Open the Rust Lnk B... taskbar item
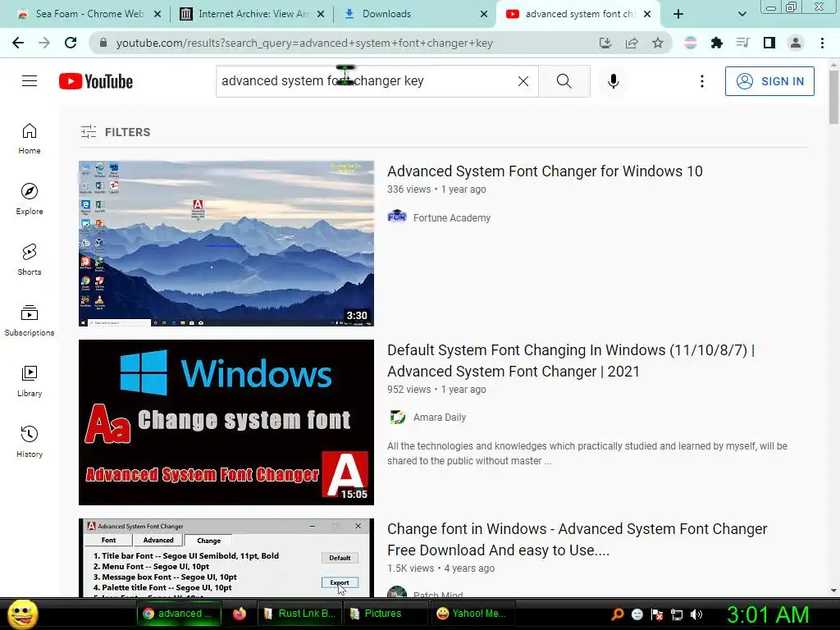Viewport: 840px width, 630px height. point(299,614)
